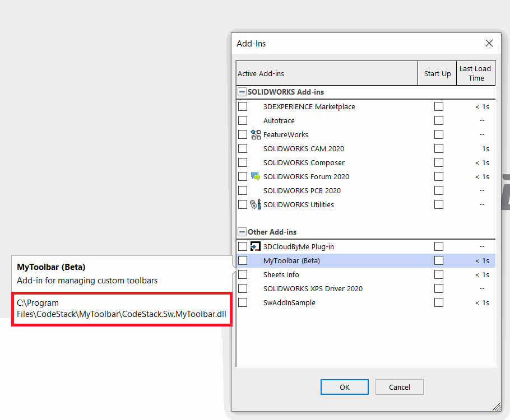This screenshot has width=510, height=420.
Task: Check Start Up for Sheets Info
Action: pos(439,275)
